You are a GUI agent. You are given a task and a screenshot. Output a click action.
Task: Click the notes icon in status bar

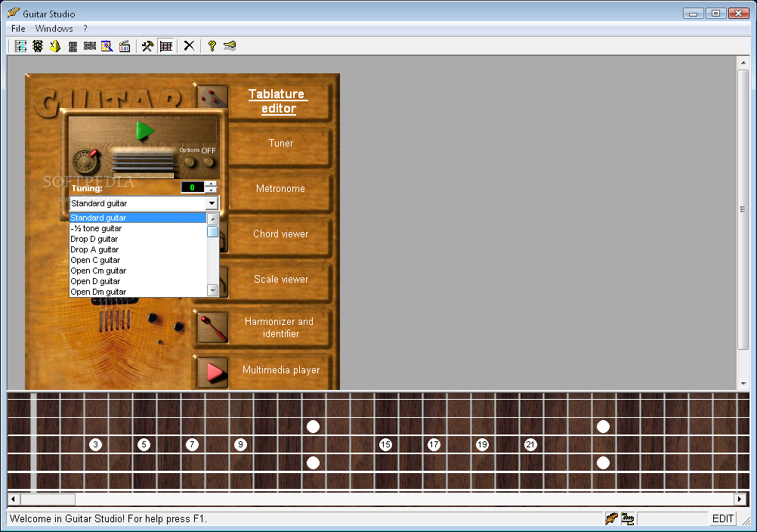coord(628,518)
